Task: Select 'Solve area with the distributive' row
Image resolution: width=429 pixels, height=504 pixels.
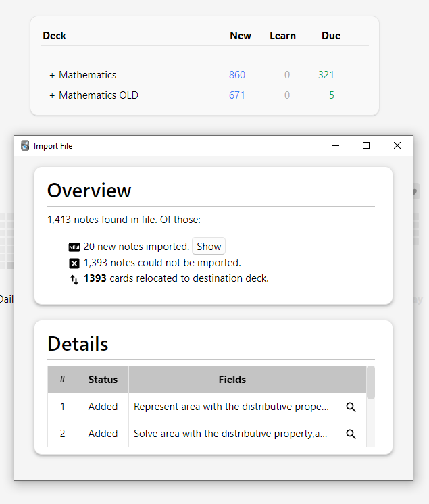Action: (x=231, y=434)
